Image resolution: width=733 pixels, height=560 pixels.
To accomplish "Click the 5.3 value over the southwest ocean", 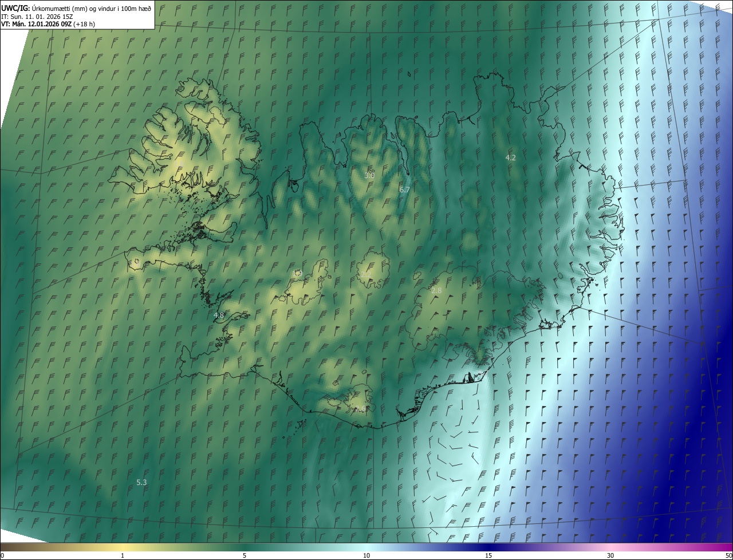I will 141,483.
